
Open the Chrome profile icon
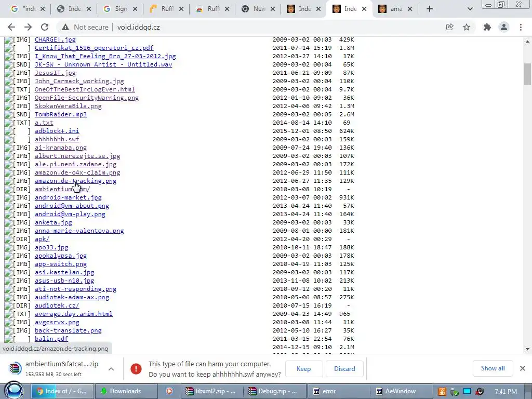coord(504,27)
